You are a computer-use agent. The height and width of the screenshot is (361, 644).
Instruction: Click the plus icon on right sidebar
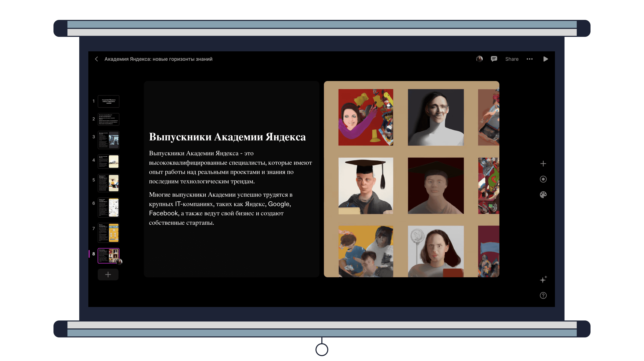coord(543,164)
